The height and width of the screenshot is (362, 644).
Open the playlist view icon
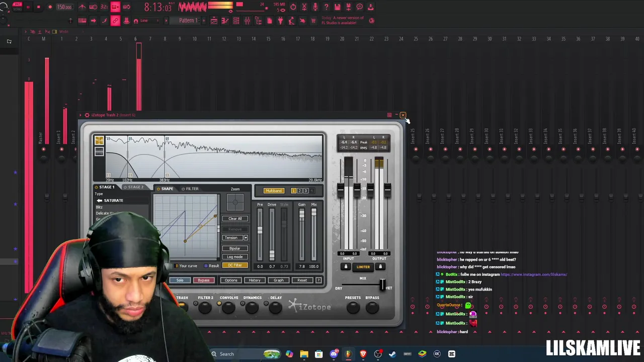point(214,21)
